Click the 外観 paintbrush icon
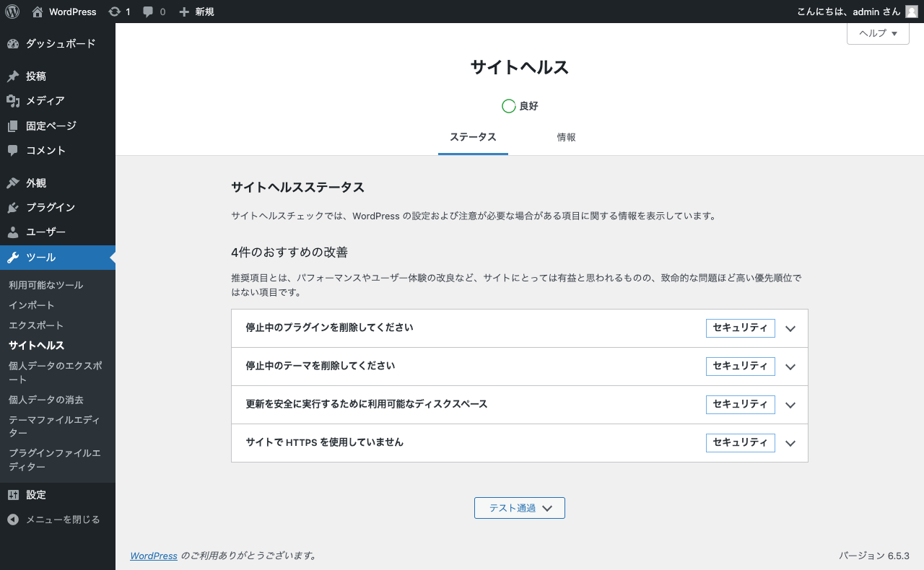This screenshot has height=570, width=924. point(13,183)
